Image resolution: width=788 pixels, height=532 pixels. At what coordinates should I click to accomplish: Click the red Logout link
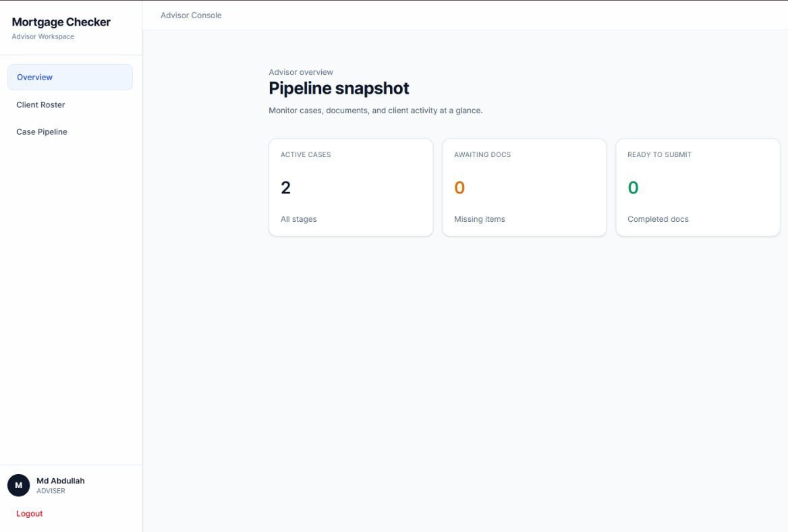pyautogui.click(x=30, y=514)
